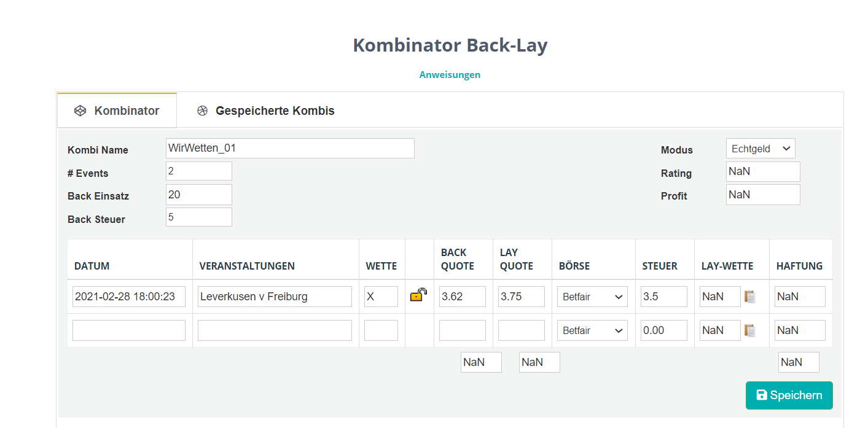Click the Steuer field with 0.00
The height and width of the screenshot is (428, 868).
pyautogui.click(x=663, y=330)
